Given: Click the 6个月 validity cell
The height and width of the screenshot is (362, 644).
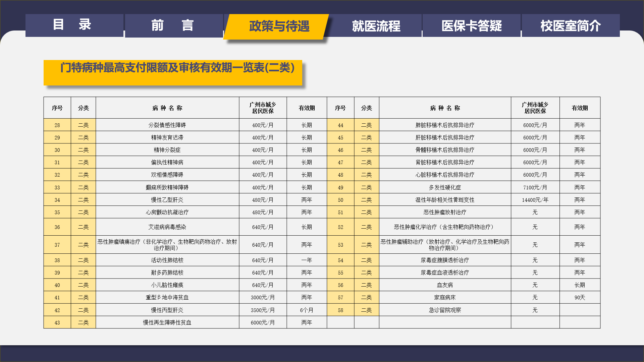Looking at the screenshot, I should (x=307, y=310).
